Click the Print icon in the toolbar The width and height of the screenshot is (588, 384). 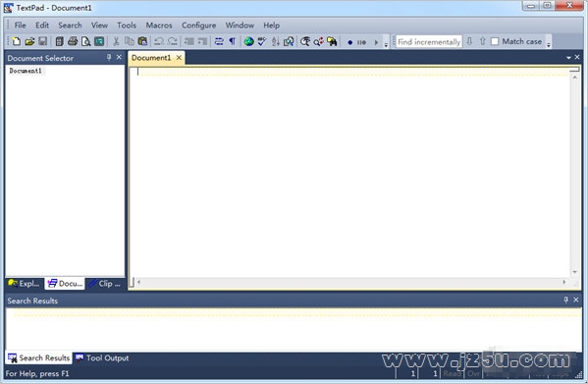(x=73, y=41)
